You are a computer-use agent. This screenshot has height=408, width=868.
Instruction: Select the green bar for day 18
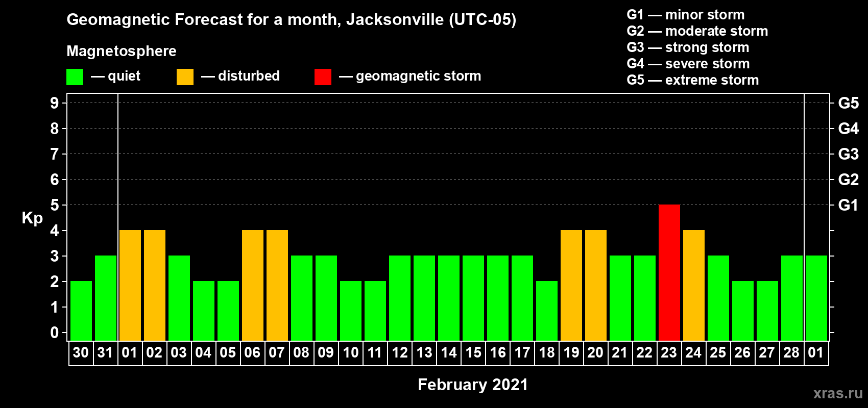pyautogui.click(x=546, y=311)
